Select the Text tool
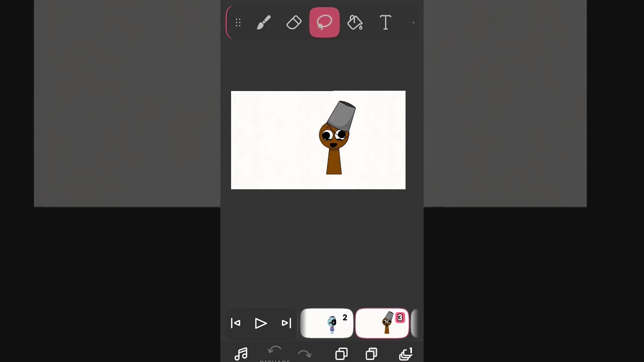Image resolution: width=644 pixels, height=362 pixels. click(385, 23)
